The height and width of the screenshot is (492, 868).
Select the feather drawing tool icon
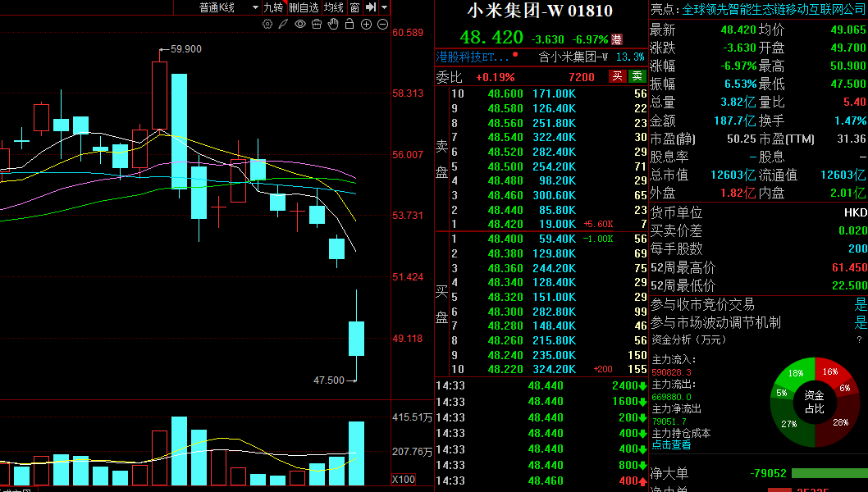[x=283, y=25]
